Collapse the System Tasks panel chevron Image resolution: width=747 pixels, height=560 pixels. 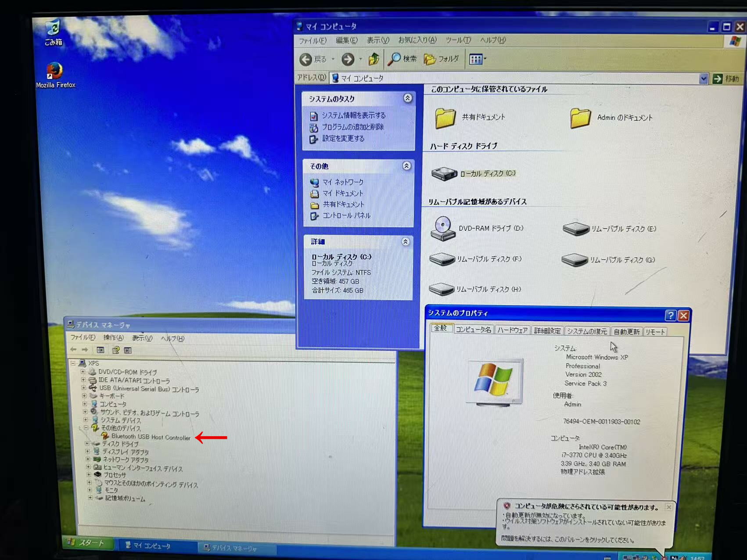(407, 98)
